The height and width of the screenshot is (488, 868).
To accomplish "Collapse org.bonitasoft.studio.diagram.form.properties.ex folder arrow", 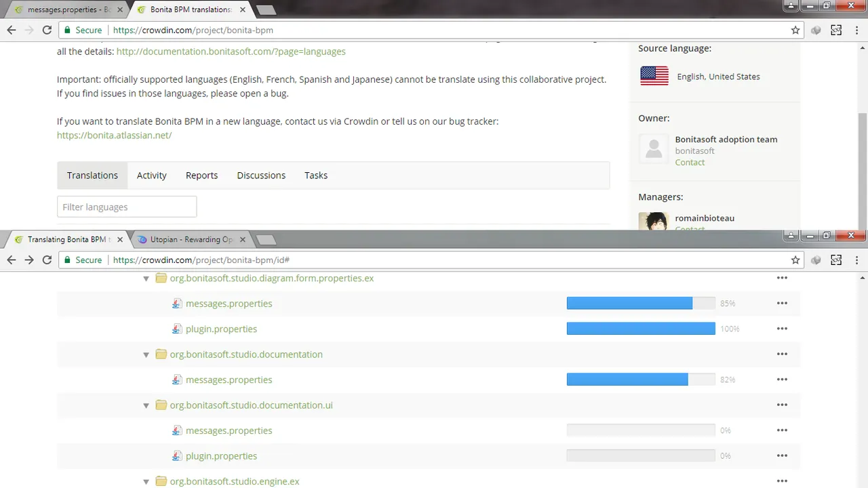I will (x=146, y=279).
